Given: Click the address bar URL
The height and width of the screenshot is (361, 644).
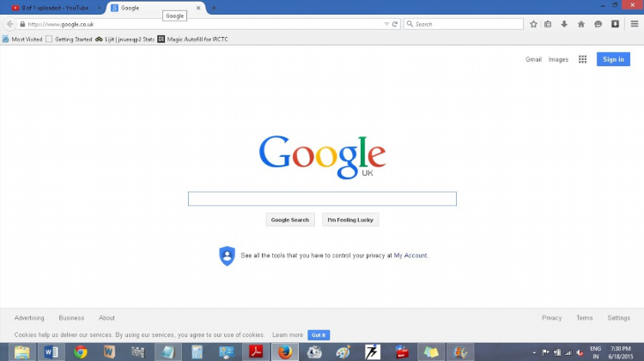Looking at the screenshot, I should point(61,24).
